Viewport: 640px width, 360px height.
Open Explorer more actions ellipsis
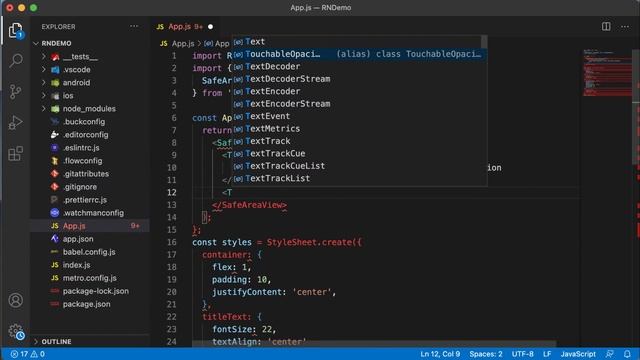tap(134, 27)
